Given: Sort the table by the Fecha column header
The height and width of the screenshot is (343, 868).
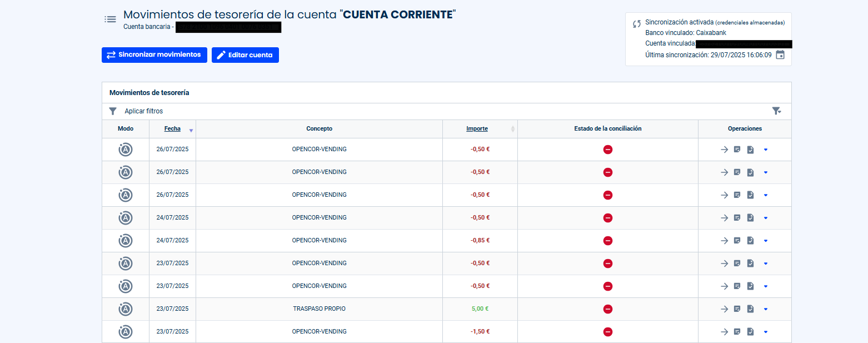Looking at the screenshot, I should click(172, 128).
